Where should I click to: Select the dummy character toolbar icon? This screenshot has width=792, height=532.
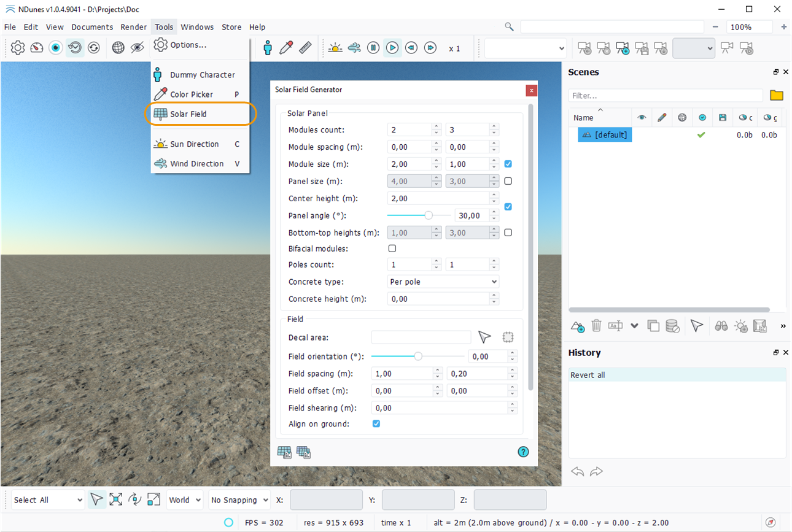tap(267, 48)
